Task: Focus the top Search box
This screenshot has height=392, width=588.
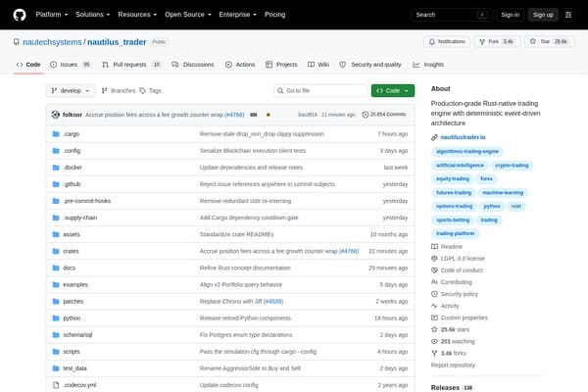Action: tap(452, 15)
